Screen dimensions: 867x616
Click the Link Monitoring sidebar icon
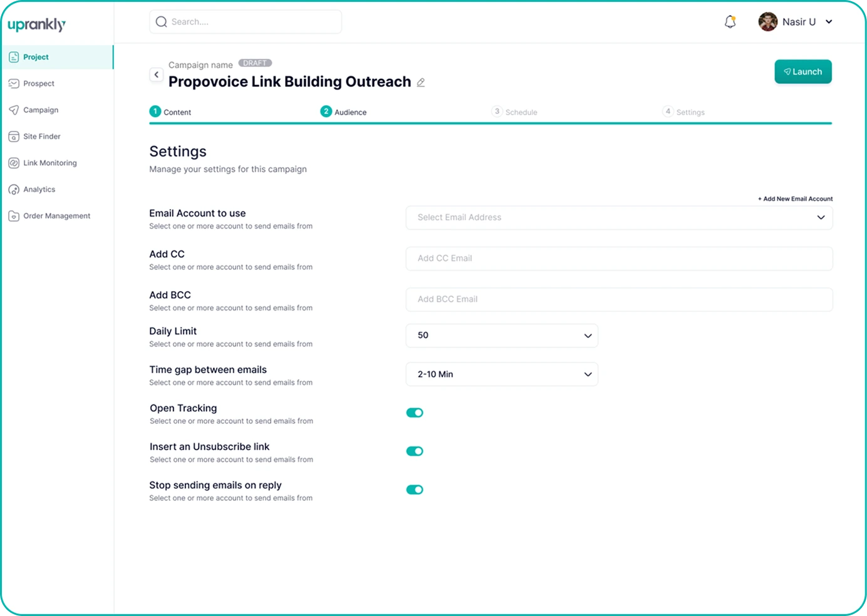[x=14, y=163]
